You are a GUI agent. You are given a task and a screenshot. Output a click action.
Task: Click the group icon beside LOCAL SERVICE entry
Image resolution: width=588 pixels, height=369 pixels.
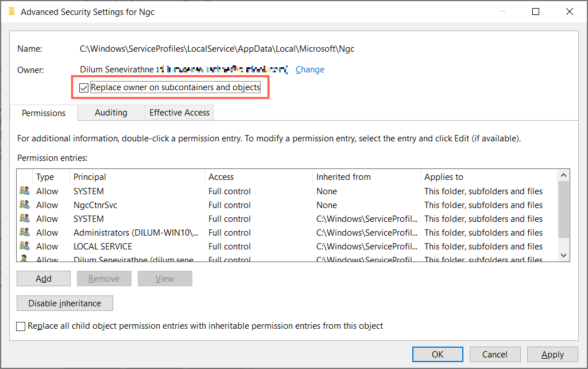24,247
